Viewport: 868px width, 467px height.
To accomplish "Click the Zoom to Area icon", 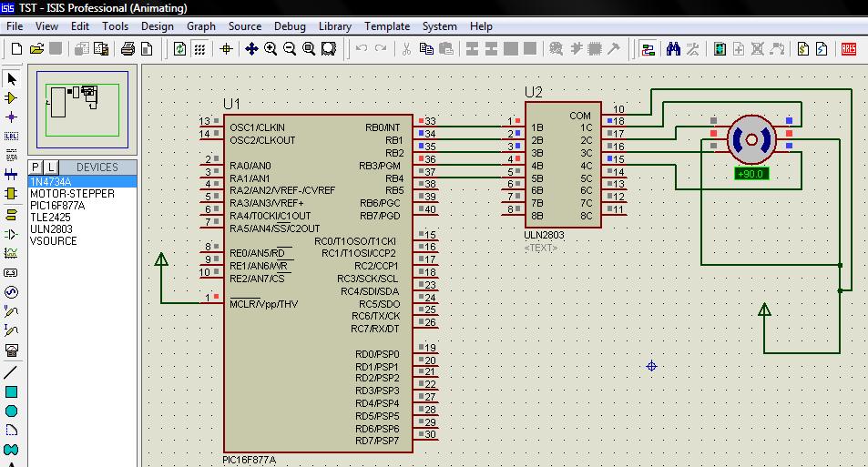I will (328, 48).
